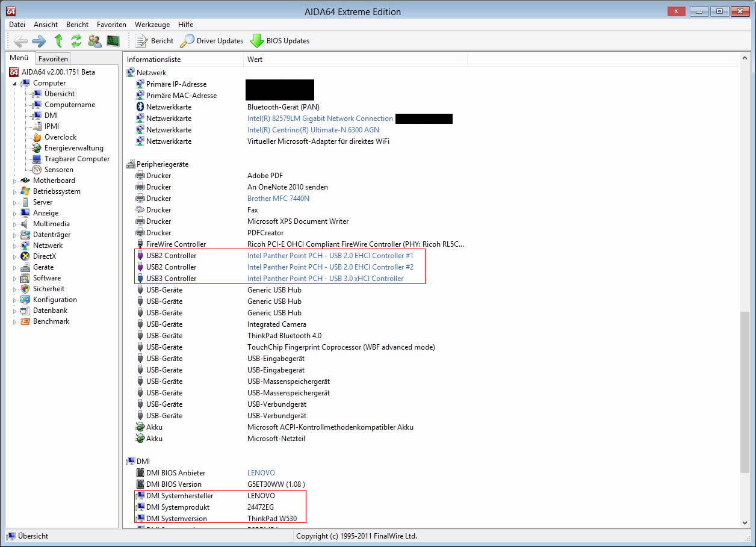Open the Bericht report button
756x547 pixels.
click(155, 41)
